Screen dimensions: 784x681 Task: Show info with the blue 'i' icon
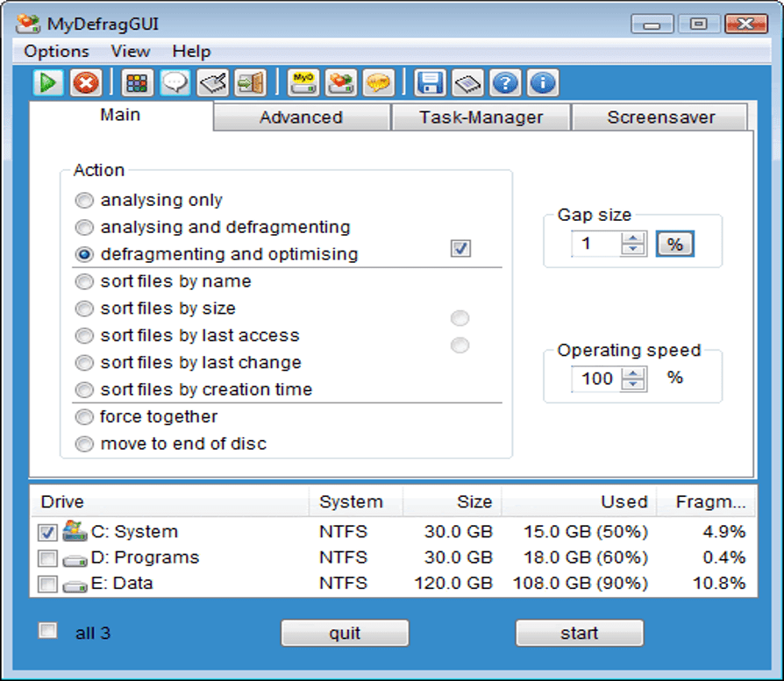[543, 83]
